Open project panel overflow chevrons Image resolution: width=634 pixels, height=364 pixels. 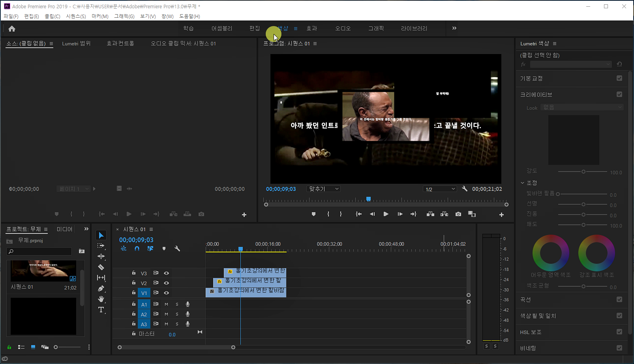(86, 229)
